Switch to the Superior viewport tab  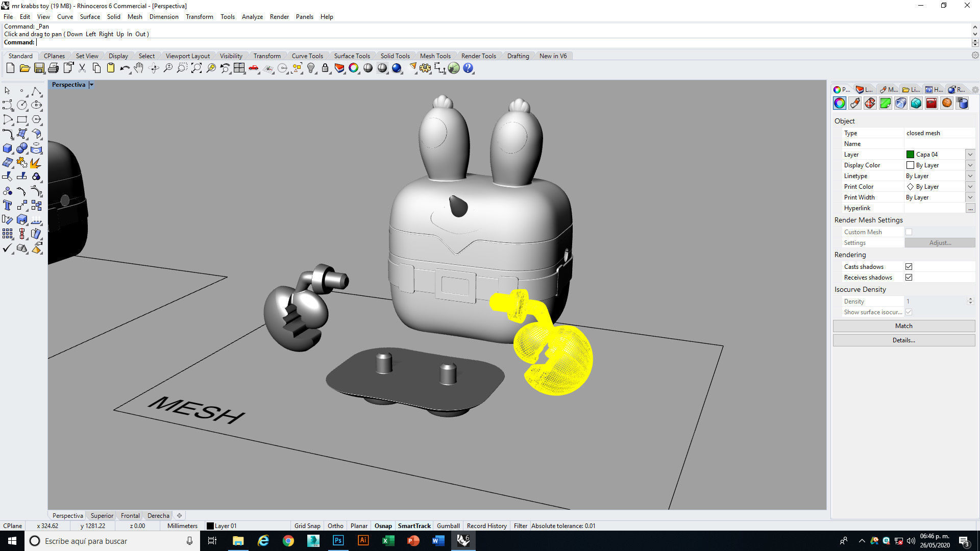pyautogui.click(x=102, y=516)
